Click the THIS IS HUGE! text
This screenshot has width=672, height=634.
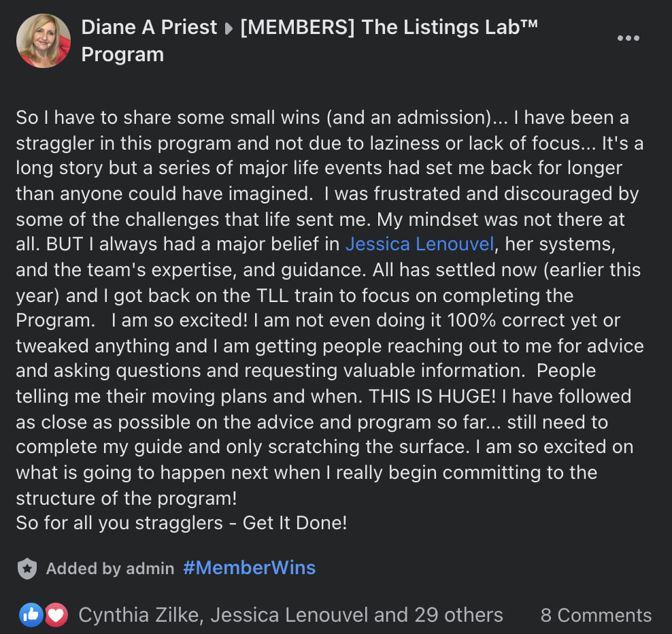click(433, 396)
